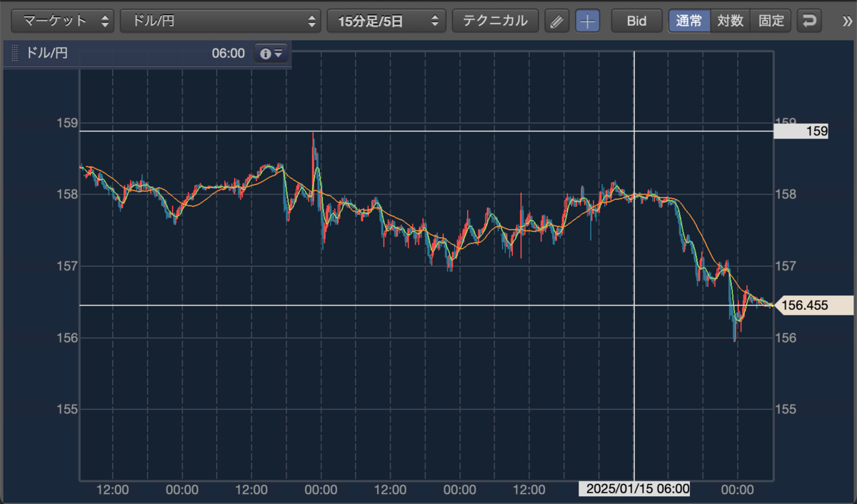Click the left axis label 159
This screenshot has height=504, width=857.
pyautogui.click(x=68, y=122)
